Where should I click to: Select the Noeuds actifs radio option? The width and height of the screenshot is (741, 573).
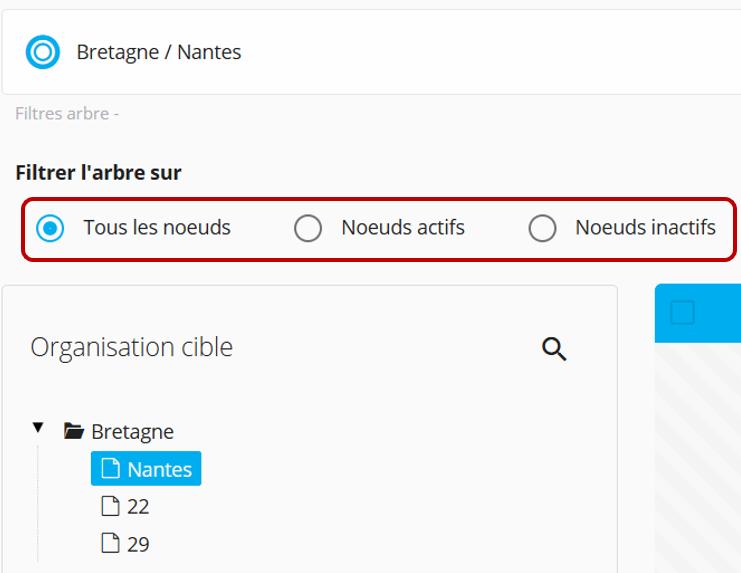(308, 228)
